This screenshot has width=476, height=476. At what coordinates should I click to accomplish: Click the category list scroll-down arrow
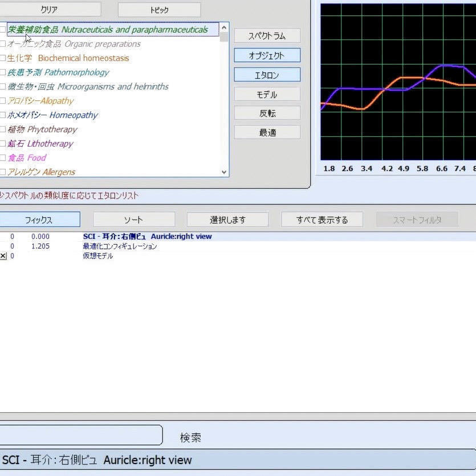(x=224, y=172)
